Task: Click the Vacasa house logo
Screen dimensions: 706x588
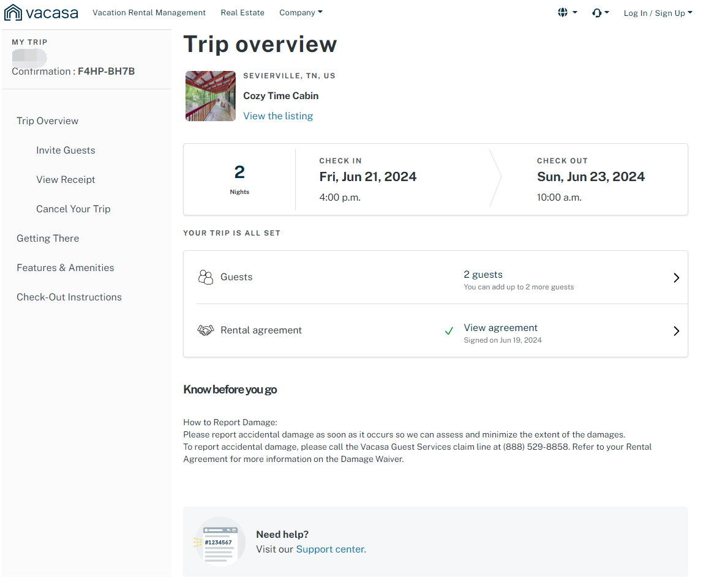Action: click(x=13, y=12)
